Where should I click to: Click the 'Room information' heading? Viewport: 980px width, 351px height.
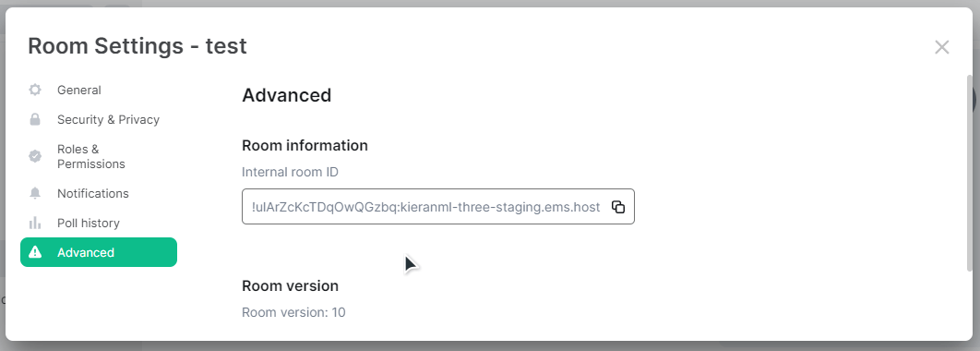(x=305, y=146)
